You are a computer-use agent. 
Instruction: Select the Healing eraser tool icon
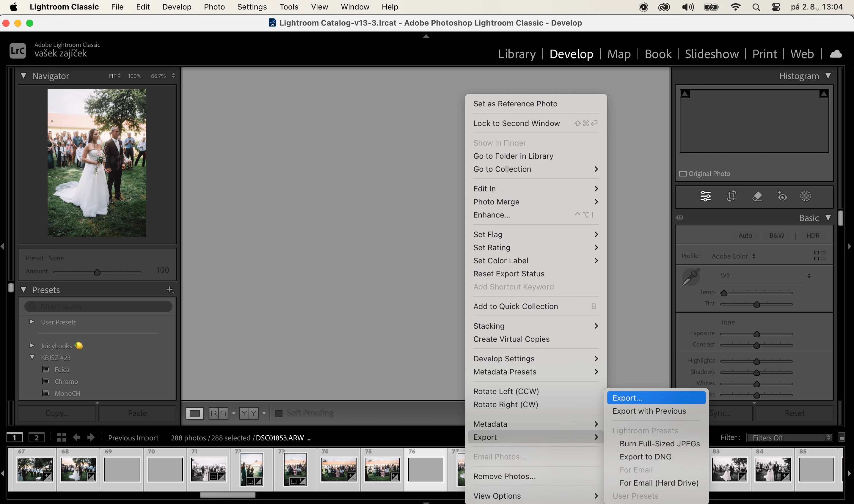tap(757, 196)
